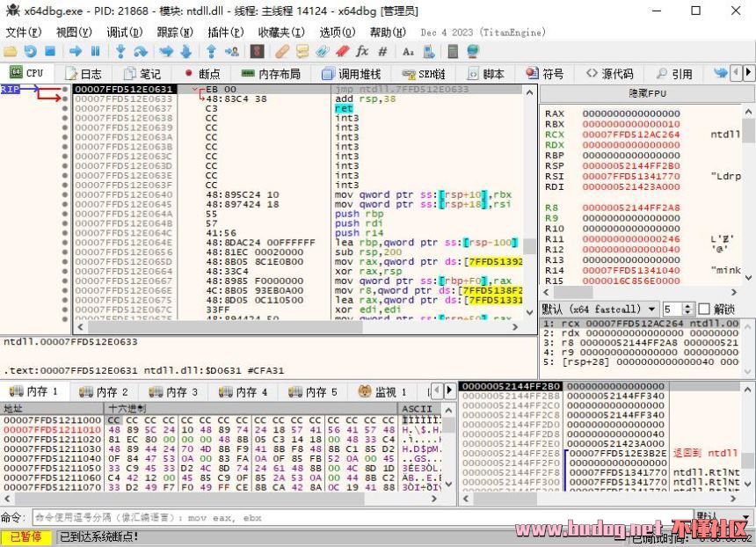The image size is (756, 547).
Task: Switch to the 引用 tab
Action: pos(674,74)
